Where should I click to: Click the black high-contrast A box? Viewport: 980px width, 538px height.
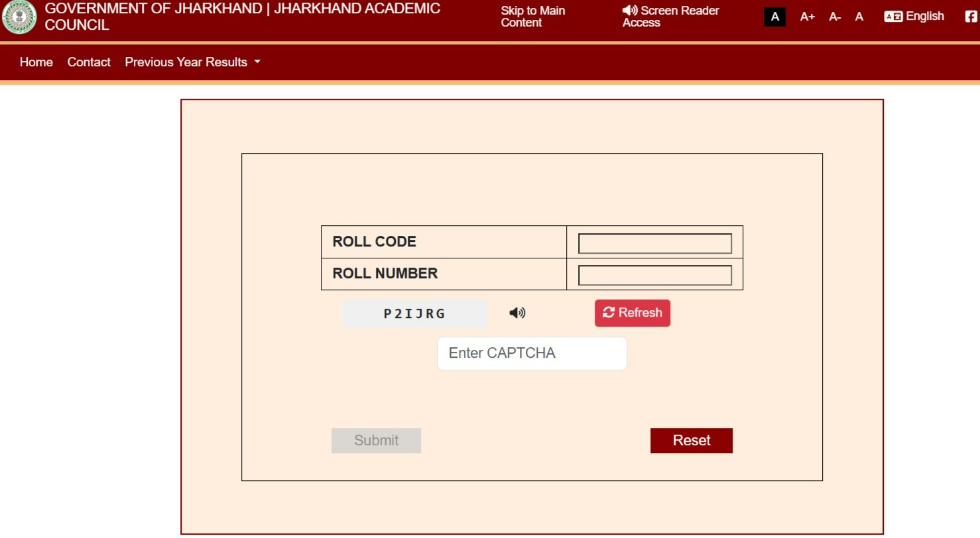click(774, 17)
